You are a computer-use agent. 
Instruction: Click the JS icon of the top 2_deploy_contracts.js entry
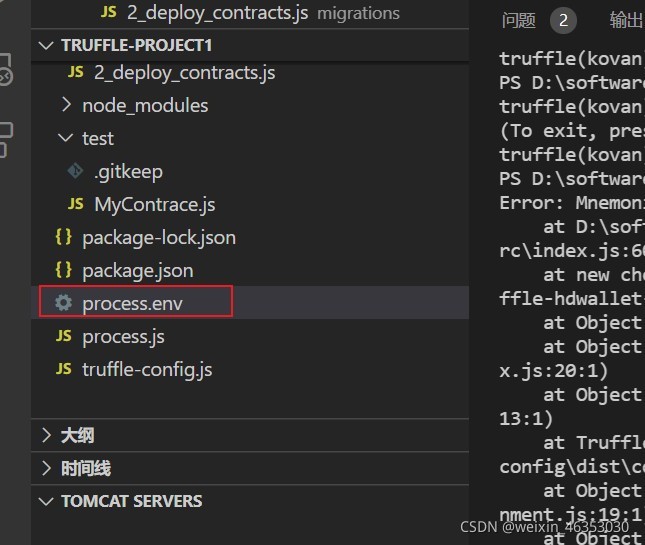click(109, 12)
